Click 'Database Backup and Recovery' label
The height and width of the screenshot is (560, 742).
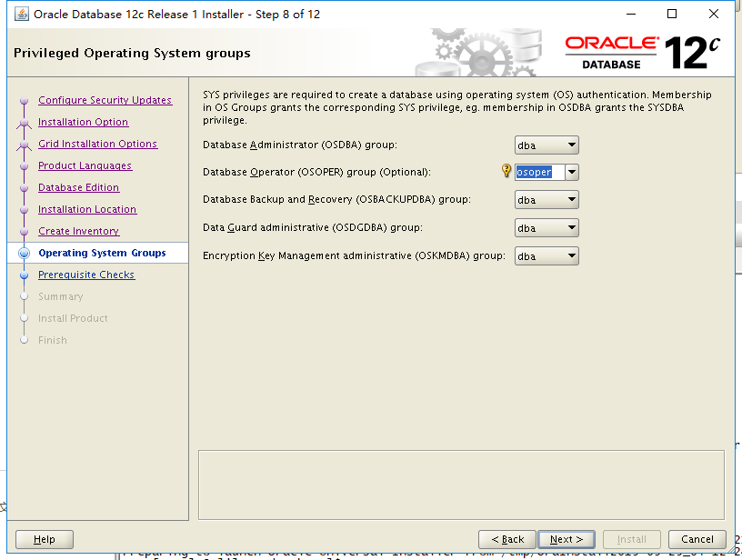point(337,200)
